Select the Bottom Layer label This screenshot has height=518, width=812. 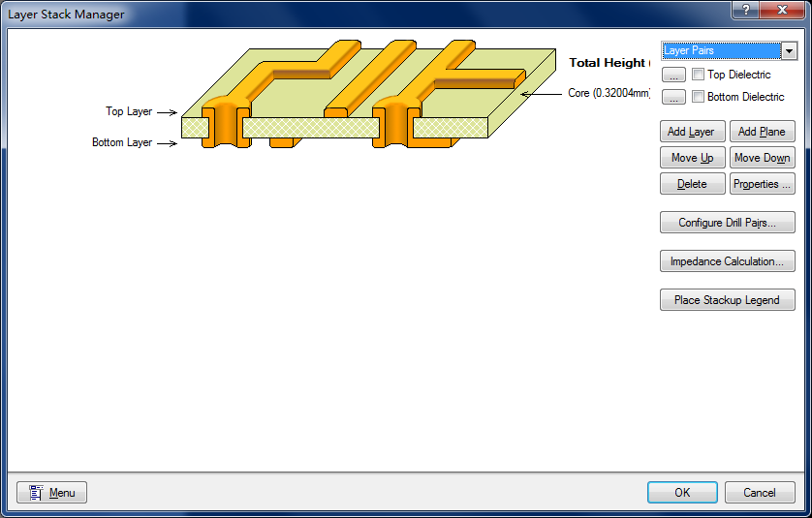pos(122,142)
